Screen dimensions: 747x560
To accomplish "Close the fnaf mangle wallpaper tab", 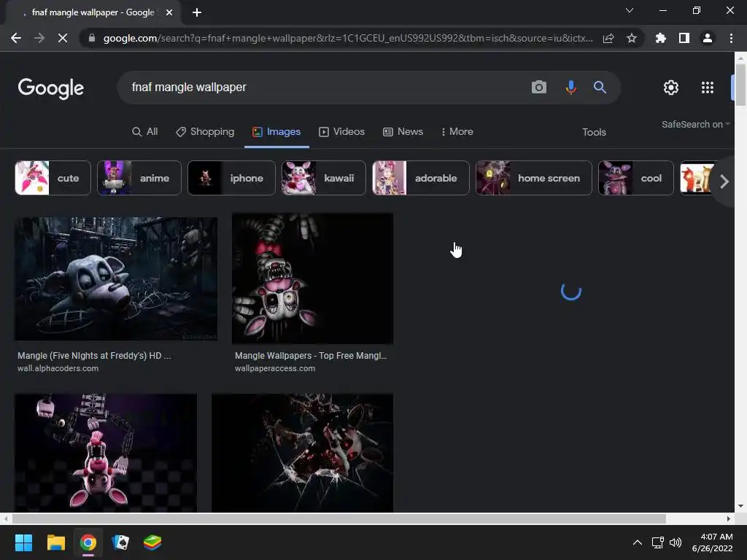I will [169, 12].
